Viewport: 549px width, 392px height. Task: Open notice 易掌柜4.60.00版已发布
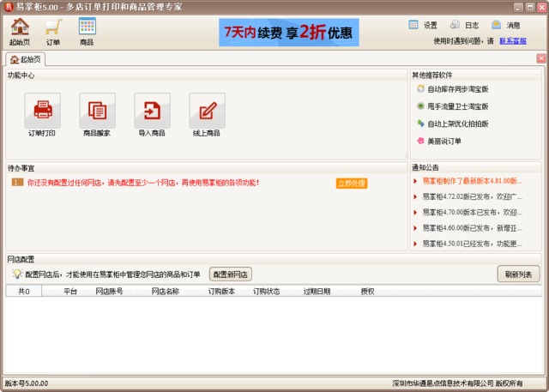click(471, 228)
